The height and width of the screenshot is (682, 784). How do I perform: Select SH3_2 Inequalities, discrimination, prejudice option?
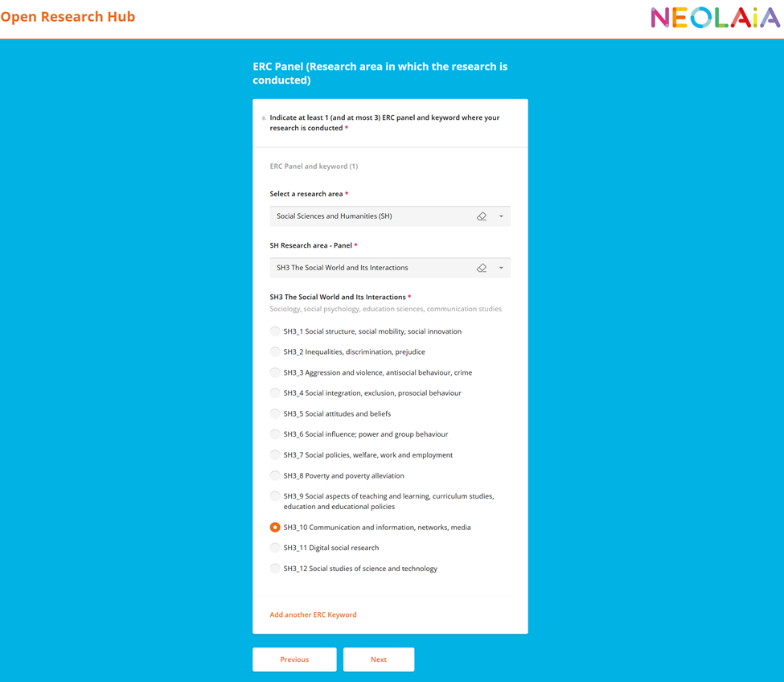click(275, 352)
